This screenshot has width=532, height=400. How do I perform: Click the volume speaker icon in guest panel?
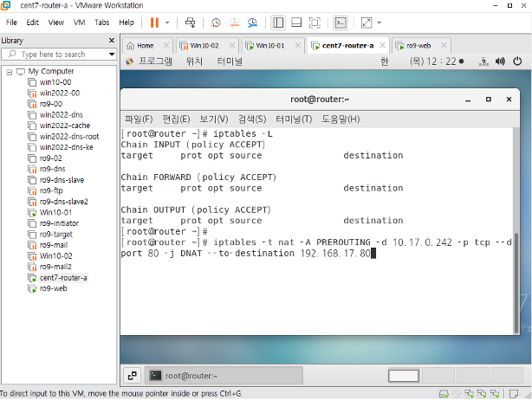500,61
